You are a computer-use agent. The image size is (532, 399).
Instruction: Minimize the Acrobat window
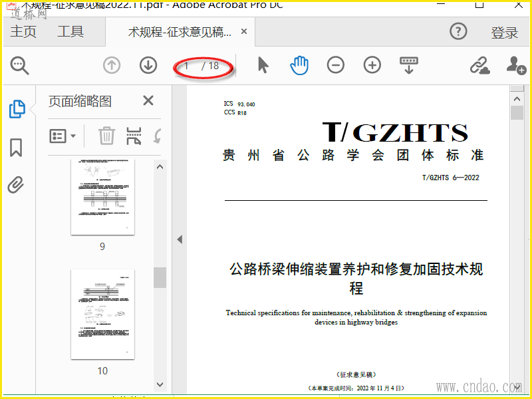441,4
